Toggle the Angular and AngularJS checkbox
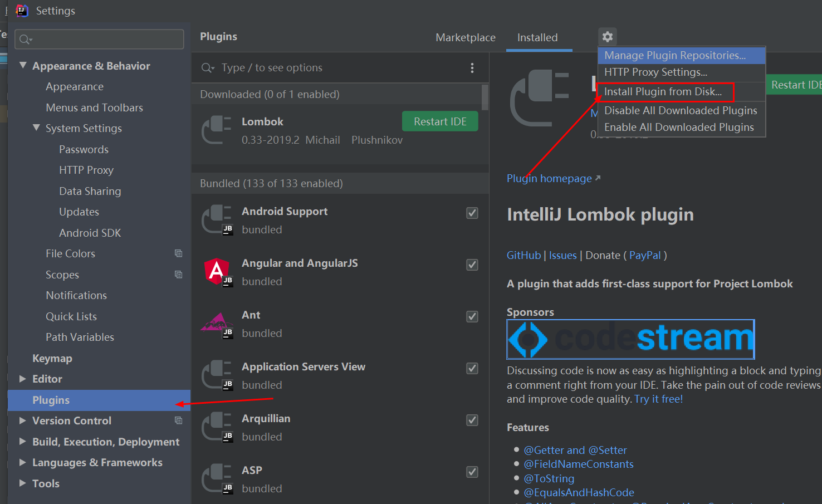 472,265
